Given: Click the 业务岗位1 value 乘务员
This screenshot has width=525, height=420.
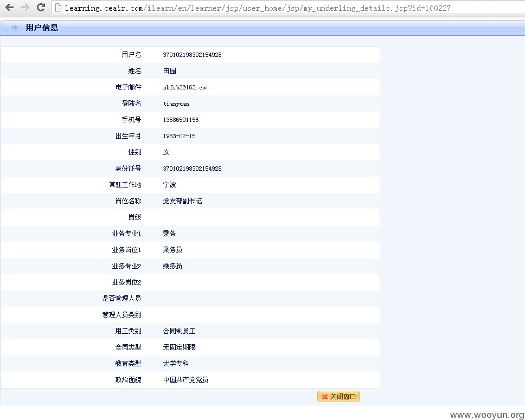Looking at the screenshot, I should (x=172, y=250).
